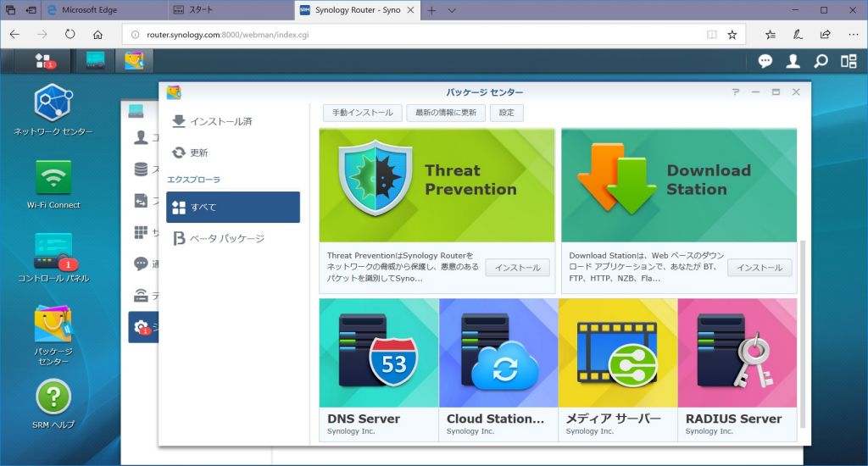Screen dimensions: 868x466
Task: Select user icon in Control Panel sidebar
Action: [142, 137]
